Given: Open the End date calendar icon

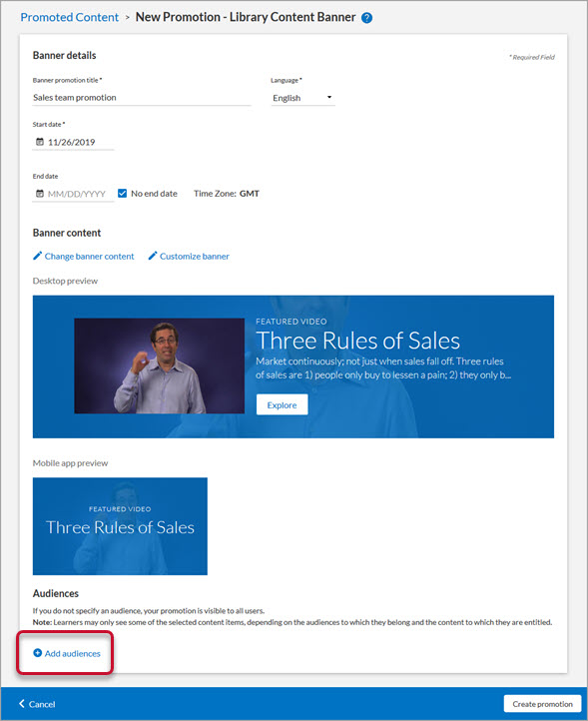Looking at the screenshot, I should pos(40,194).
